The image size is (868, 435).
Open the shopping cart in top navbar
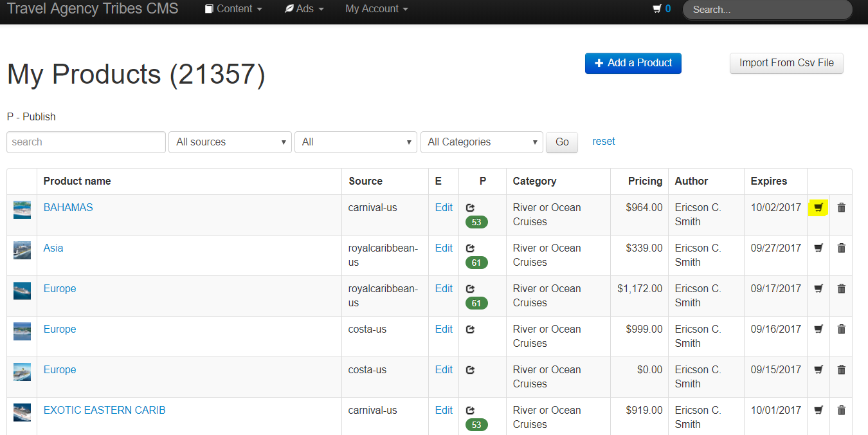point(661,9)
